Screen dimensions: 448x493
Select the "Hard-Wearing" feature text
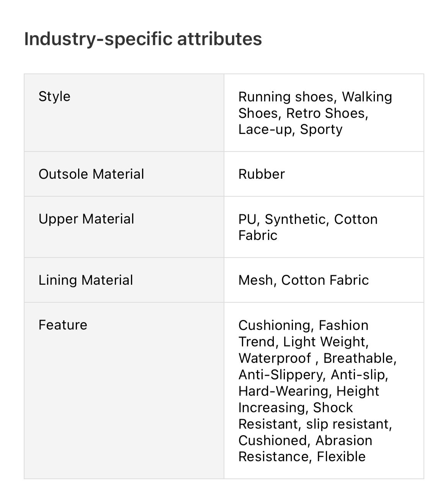(x=283, y=391)
